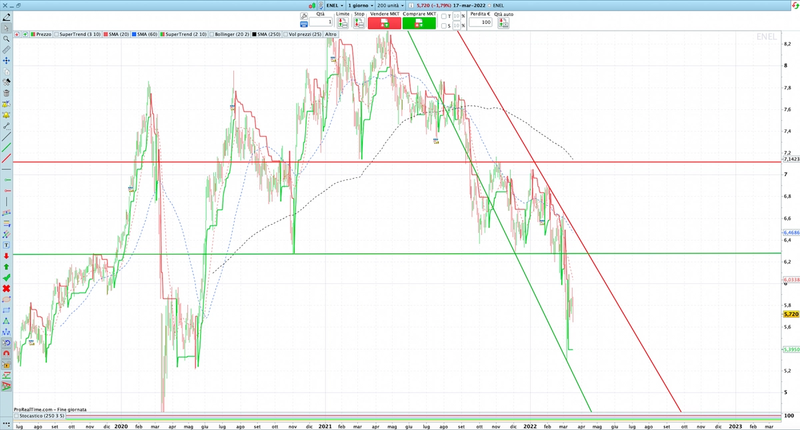The height and width of the screenshot is (430, 800).
Task: Select the gray diagonal line tool
Action: coord(6,137)
